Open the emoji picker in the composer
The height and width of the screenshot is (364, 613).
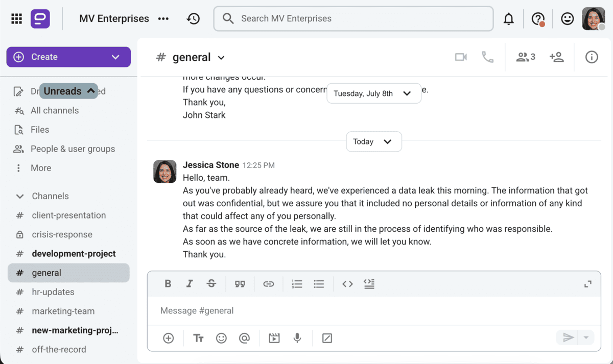pyautogui.click(x=221, y=337)
